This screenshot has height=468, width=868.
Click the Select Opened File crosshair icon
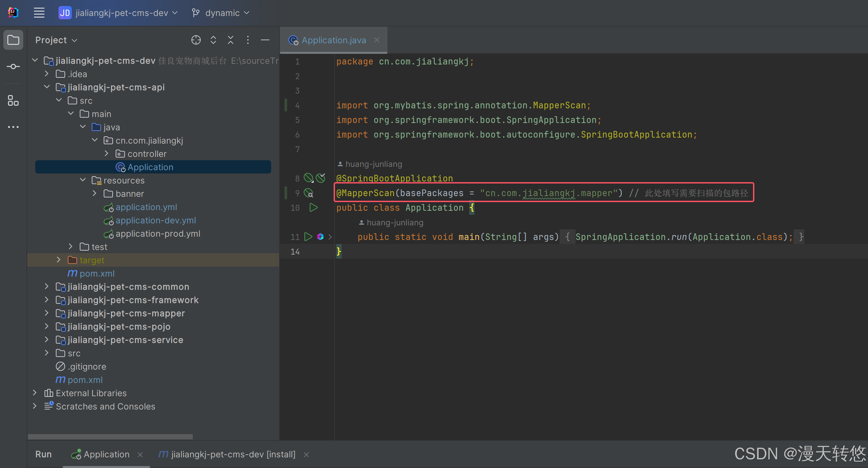pyautogui.click(x=196, y=40)
